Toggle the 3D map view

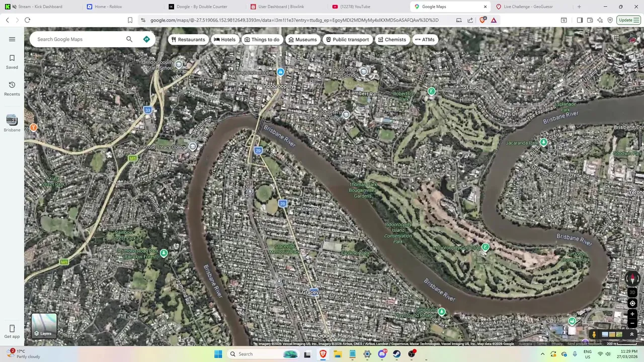tap(632, 292)
